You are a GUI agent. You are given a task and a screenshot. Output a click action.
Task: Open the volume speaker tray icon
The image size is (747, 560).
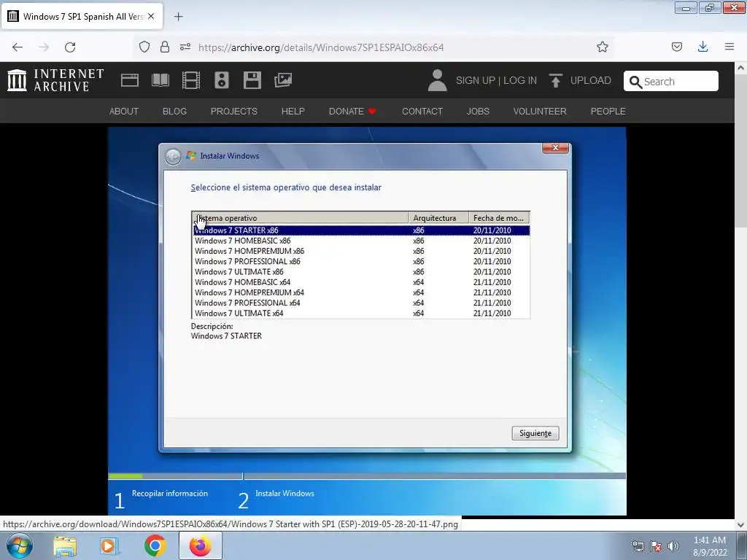[673, 547]
